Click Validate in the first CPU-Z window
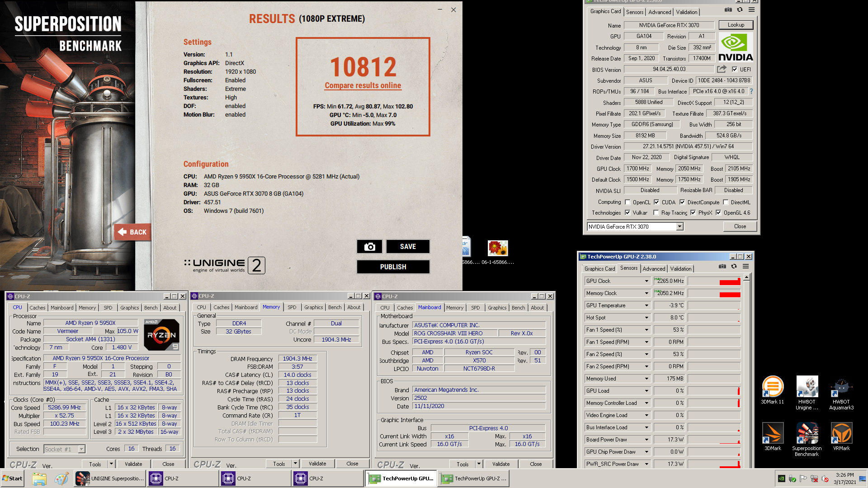Viewport: 868px width, 488px height. pos(133,464)
